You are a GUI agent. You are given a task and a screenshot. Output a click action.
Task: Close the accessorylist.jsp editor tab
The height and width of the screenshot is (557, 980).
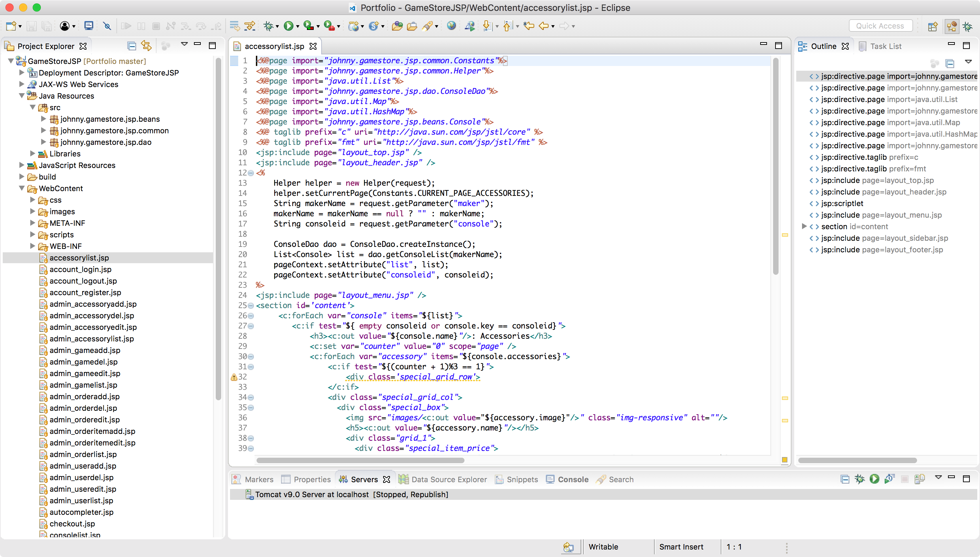313,46
